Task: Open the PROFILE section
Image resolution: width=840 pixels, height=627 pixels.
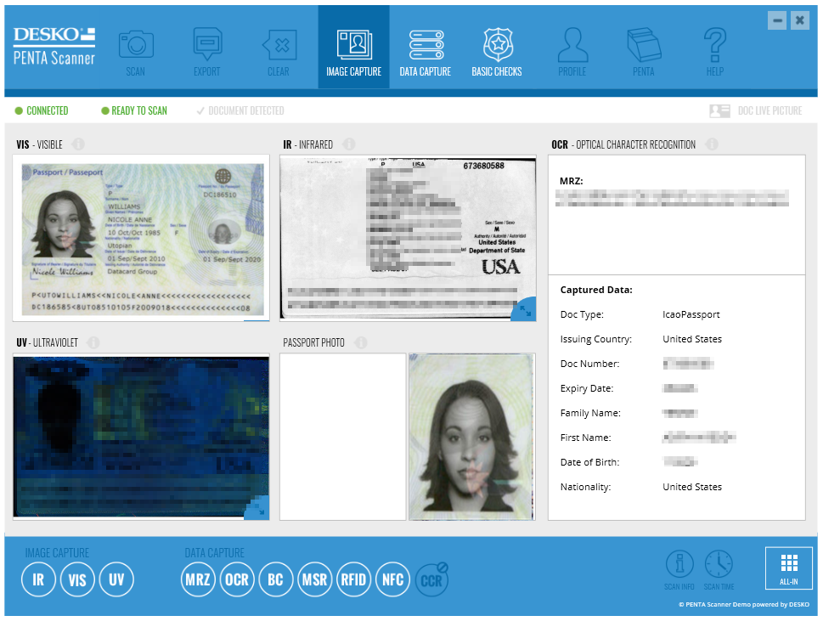Action: 572,47
